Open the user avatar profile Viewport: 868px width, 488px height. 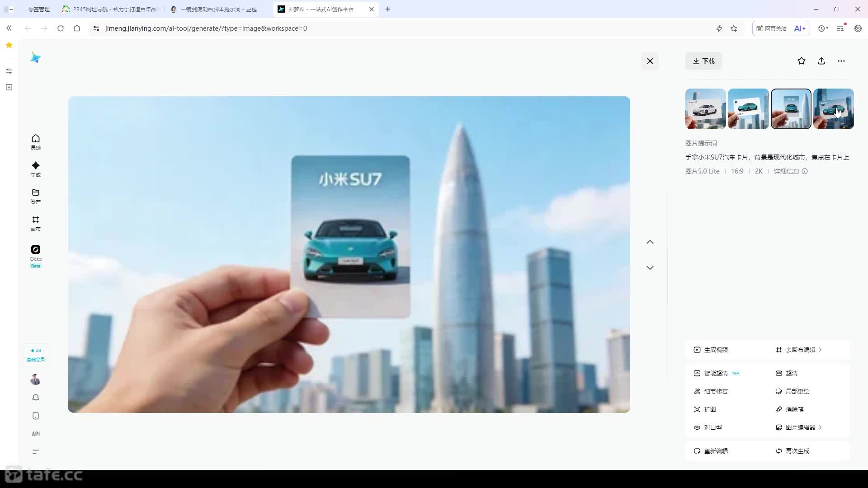[36, 380]
